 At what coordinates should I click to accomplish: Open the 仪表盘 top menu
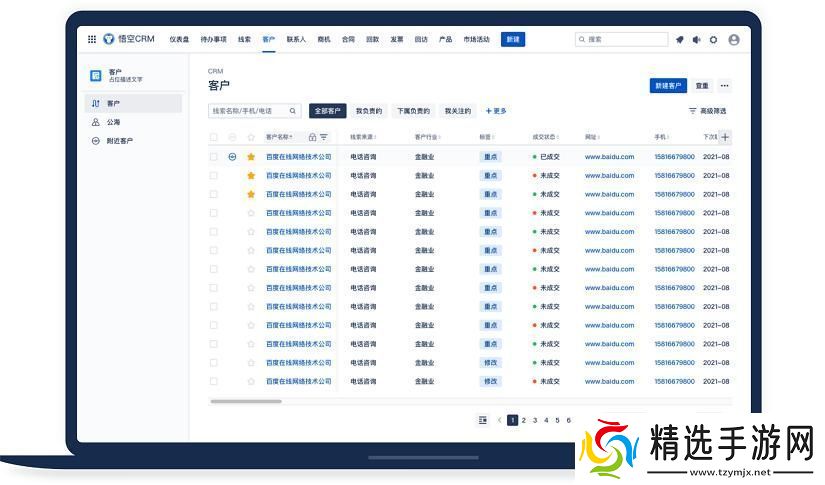click(179, 39)
